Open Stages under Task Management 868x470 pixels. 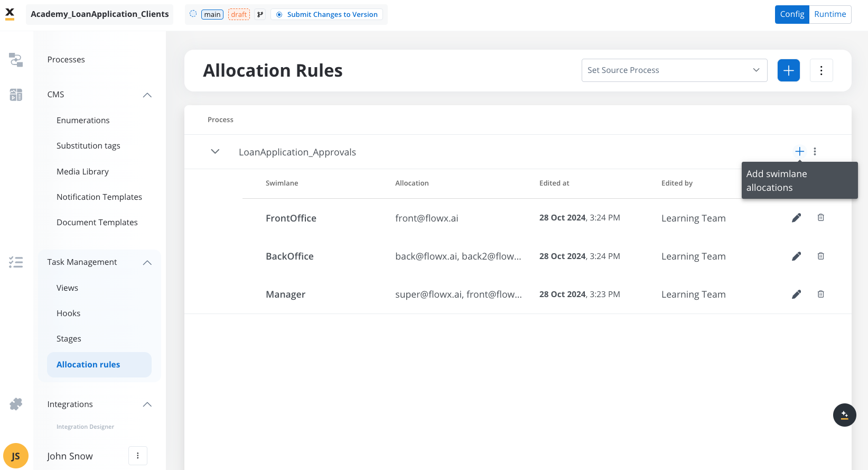coord(69,339)
